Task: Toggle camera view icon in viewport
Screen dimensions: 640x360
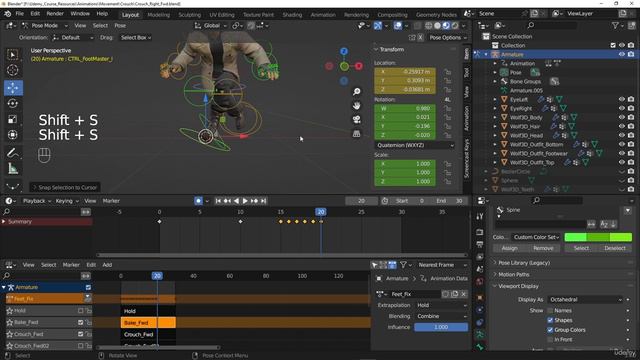Action: pos(356,119)
